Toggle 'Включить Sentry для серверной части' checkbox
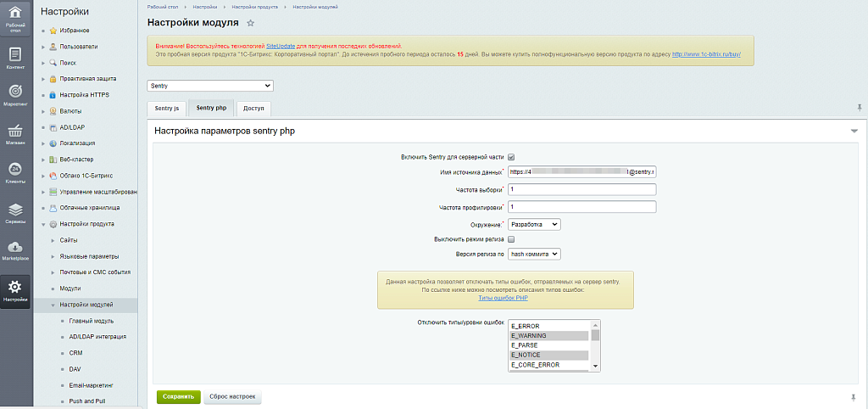The image size is (868, 409). click(511, 157)
